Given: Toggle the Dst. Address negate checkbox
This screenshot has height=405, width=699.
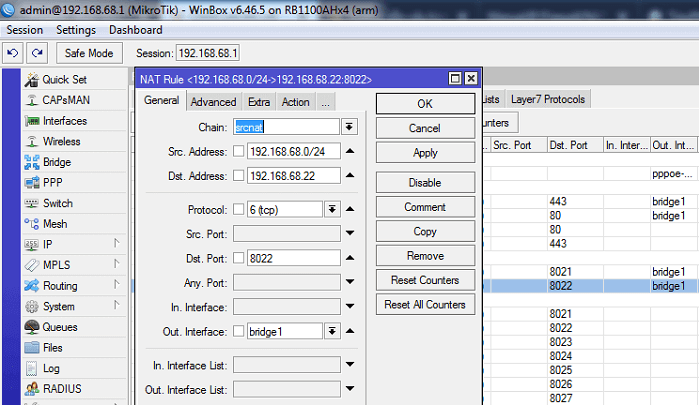Looking at the screenshot, I should 238,176.
